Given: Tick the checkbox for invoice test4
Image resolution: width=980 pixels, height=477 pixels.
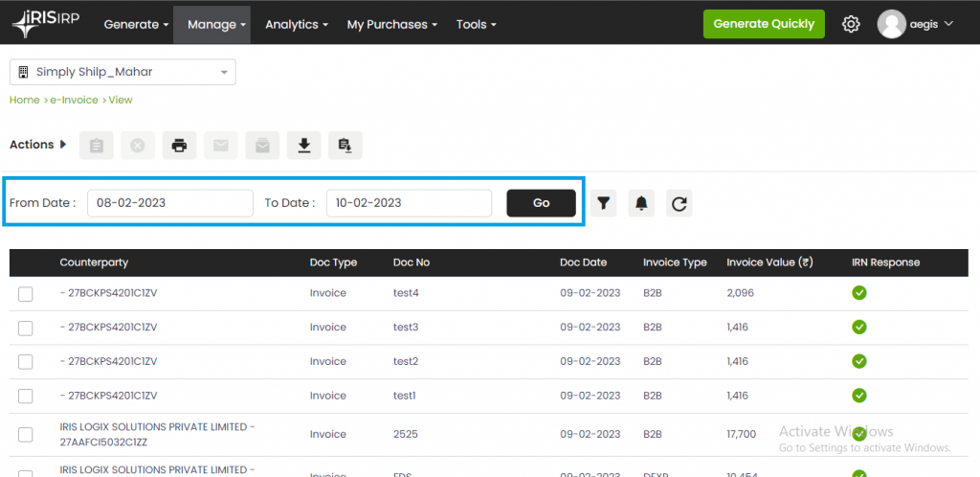Looking at the screenshot, I should (x=26, y=293).
